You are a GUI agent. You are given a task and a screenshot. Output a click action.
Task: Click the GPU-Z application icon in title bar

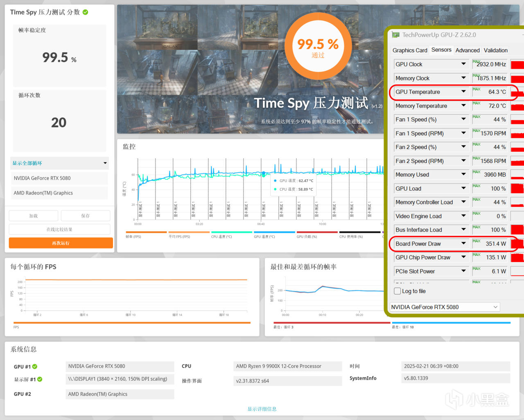click(x=395, y=35)
